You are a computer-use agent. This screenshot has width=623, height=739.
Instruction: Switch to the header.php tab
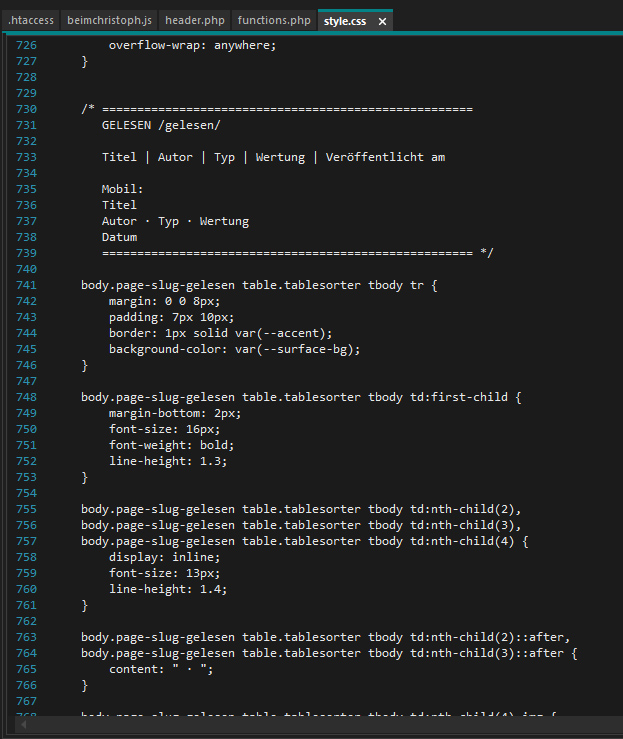click(195, 21)
